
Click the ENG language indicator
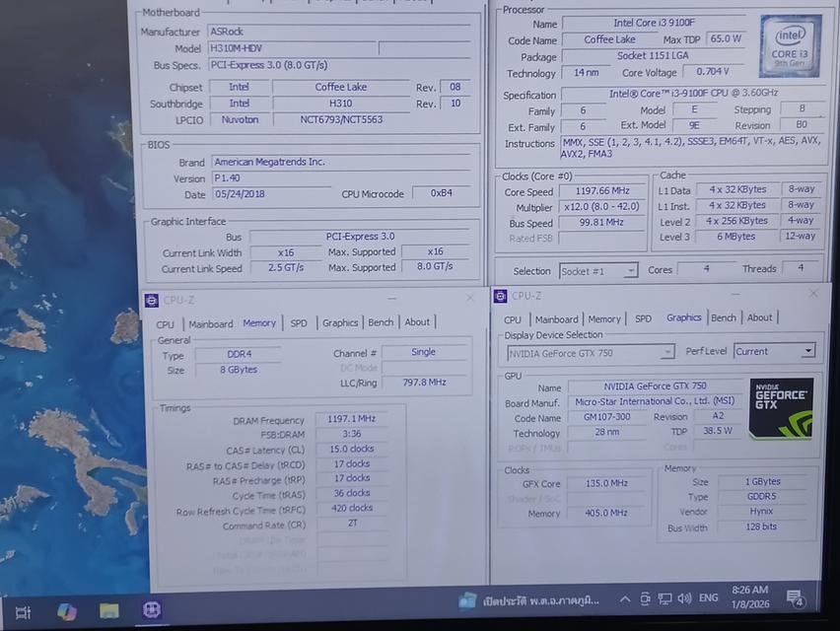(709, 597)
